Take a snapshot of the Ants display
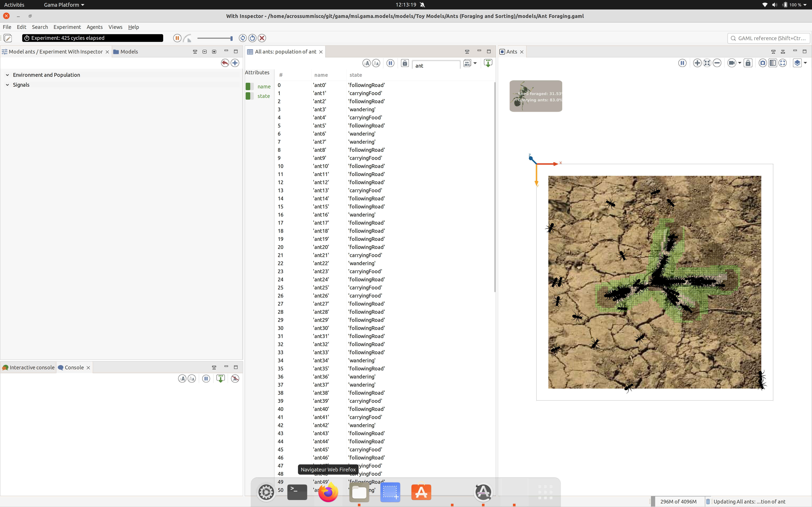The height and width of the screenshot is (507, 812). [x=763, y=63]
